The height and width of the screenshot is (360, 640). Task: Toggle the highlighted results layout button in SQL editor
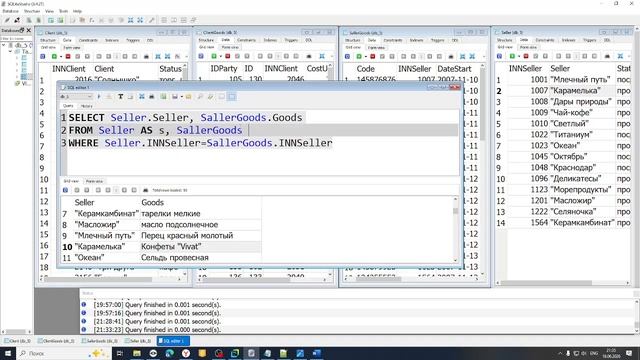coord(232,97)
